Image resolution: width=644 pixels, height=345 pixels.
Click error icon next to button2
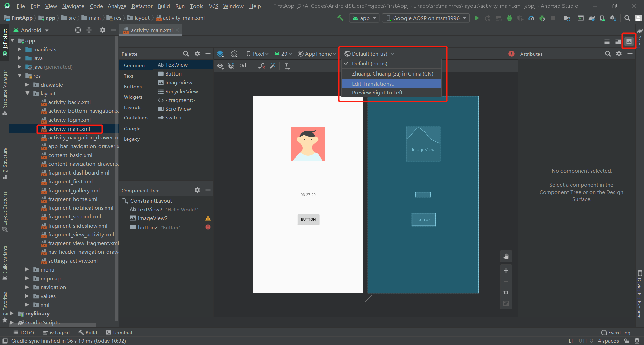tap(208, 227)
